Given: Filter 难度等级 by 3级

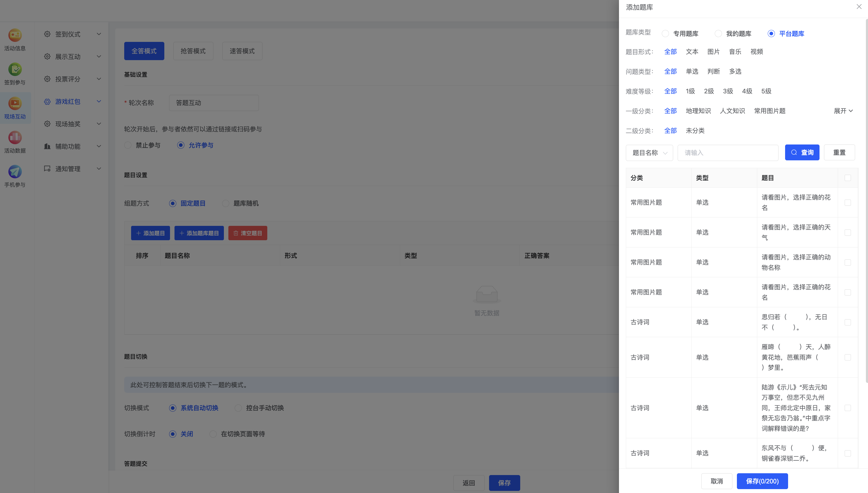Looking at the screenshot, I should pos(728,91).
